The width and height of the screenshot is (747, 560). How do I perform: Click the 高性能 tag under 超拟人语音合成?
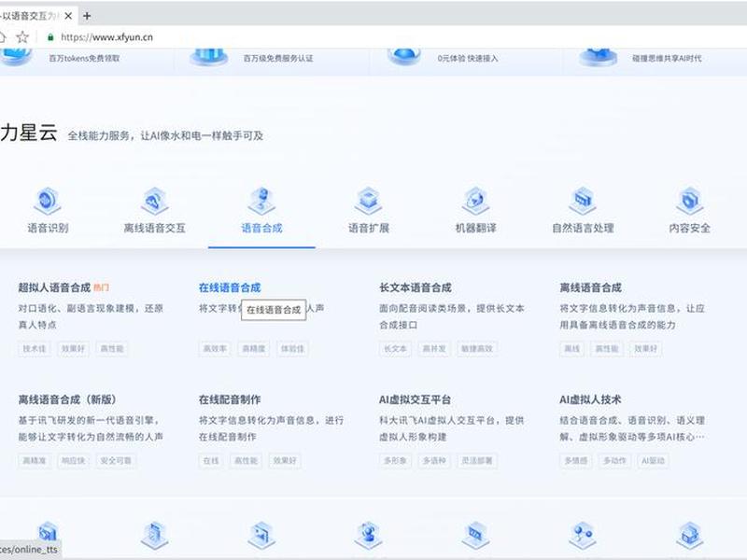point(112,348)
